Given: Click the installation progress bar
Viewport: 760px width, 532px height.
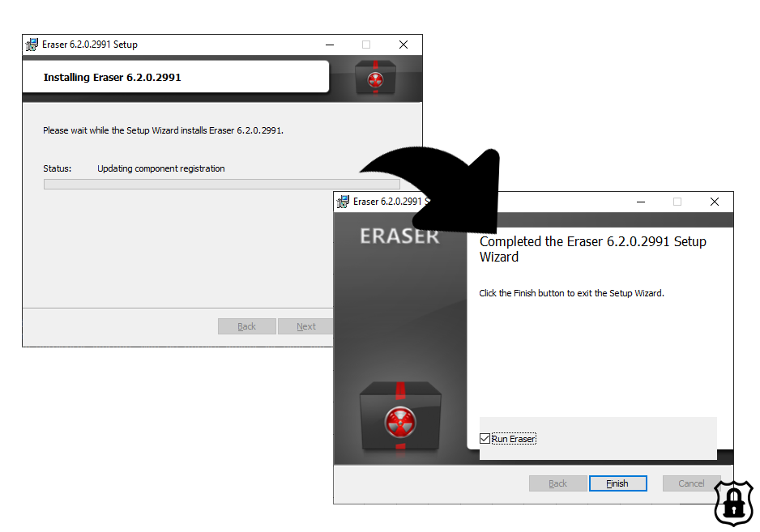Looking at the screenshot, I should (x=222, y=184).
